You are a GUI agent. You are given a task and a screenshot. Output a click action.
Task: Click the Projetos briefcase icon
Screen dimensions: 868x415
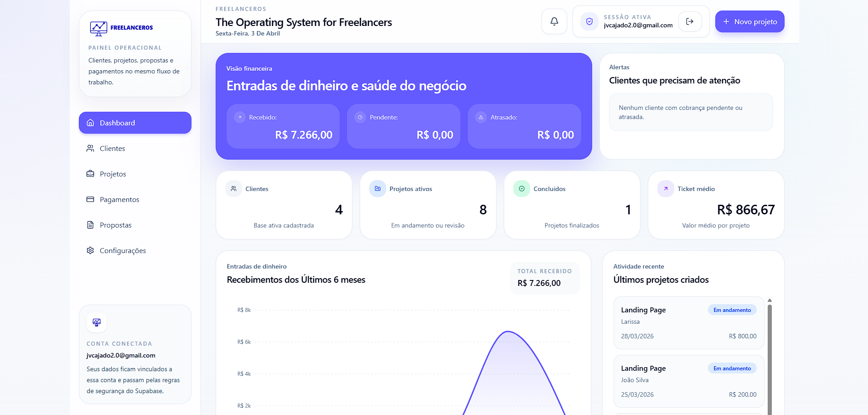coord(90,174)
